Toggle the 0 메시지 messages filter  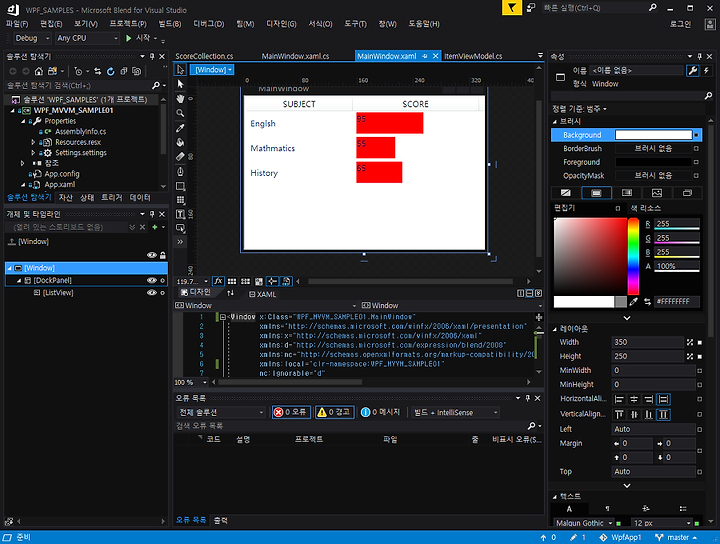click(381, 412)
